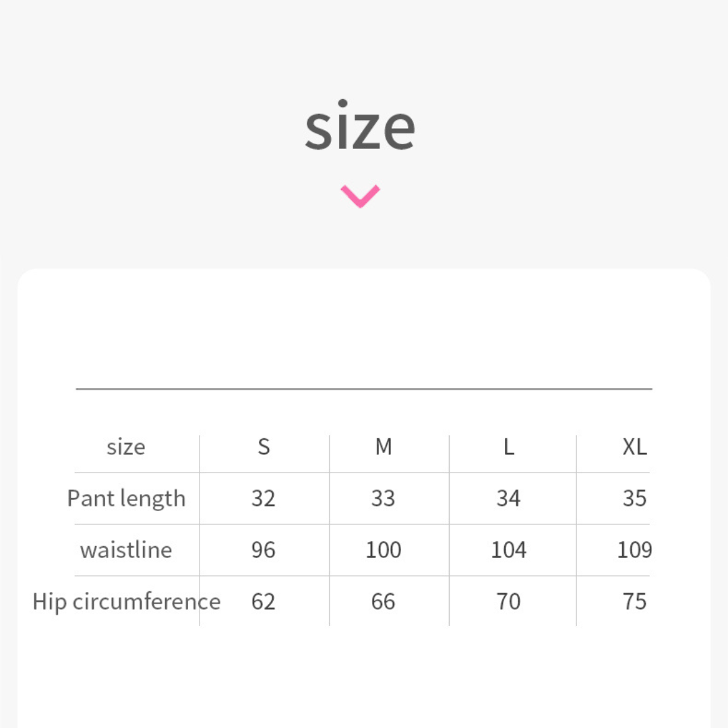Click the pant length value 34
The width and height of the screenshot is (728, 728).
click(508, 499)
